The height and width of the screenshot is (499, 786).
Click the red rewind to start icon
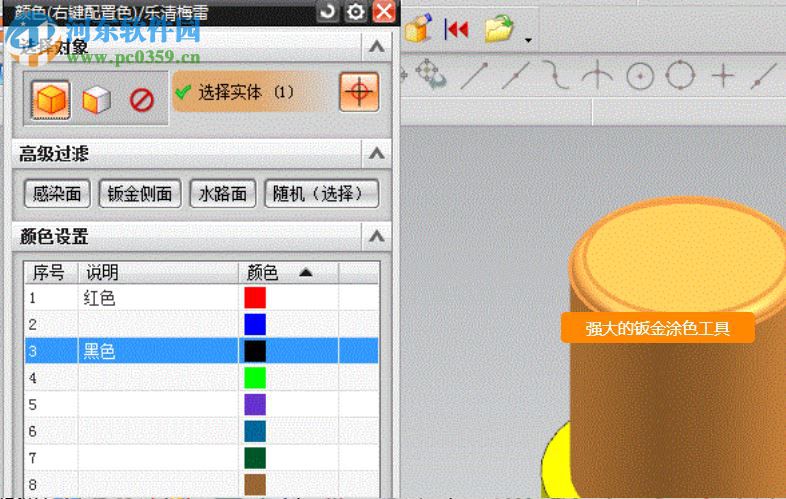(457, 29)
